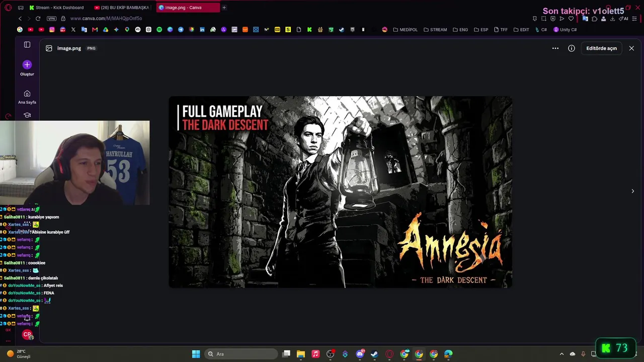Image resolution: width=644 pixels, height=362 pixels.
Task: Open Telegram bookmark icon
Action: tap(181, 30)
